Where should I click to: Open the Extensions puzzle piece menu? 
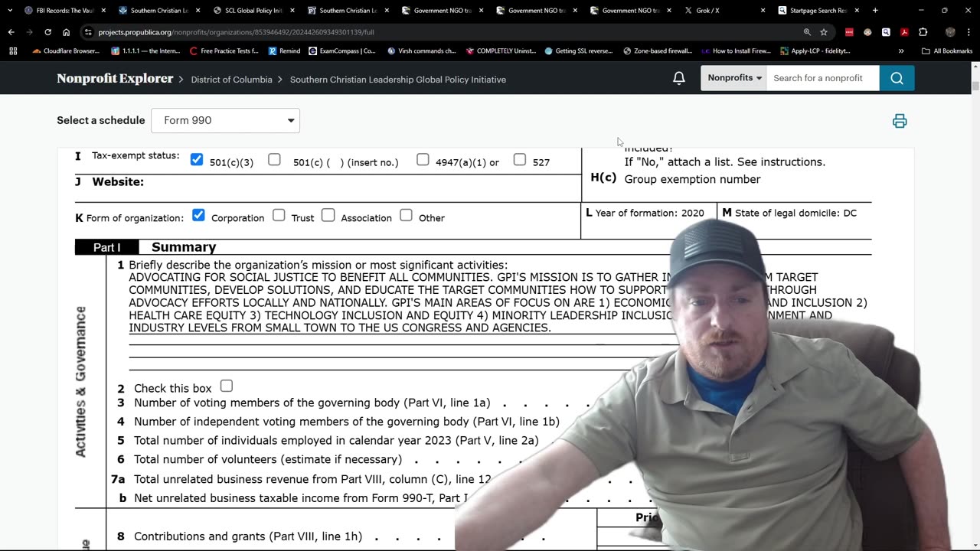click(923, 32)
